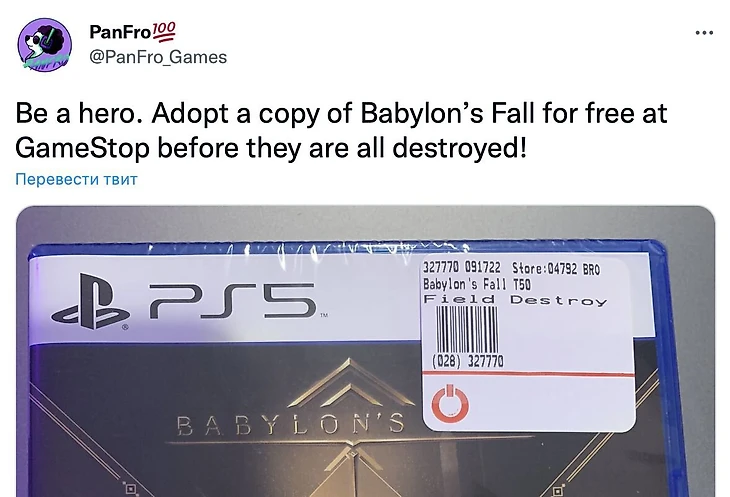Open the three-dot more options menu
Screen dimensions: 730x497
coord(704,33)
